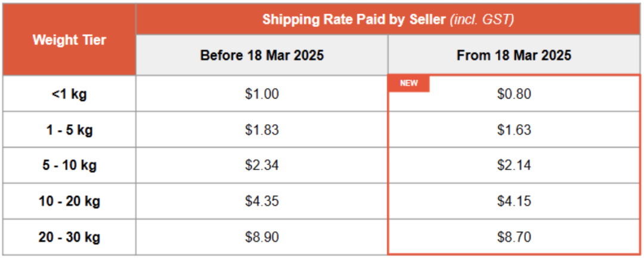
Task: Click the $8.70 new rate cell
Action: coord(514,236)
